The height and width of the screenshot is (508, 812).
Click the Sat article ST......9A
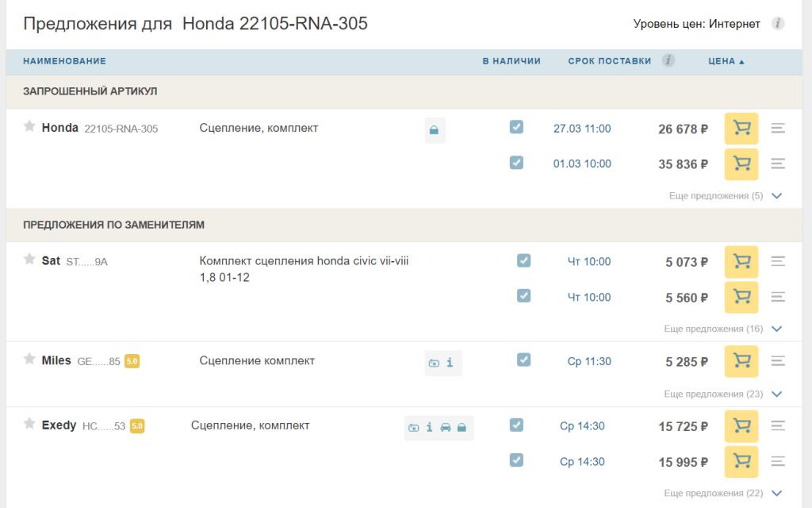[86, 262]
